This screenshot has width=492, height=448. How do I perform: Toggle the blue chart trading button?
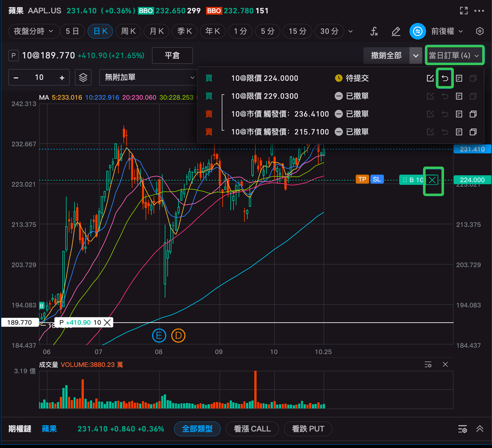coord(417,31)
